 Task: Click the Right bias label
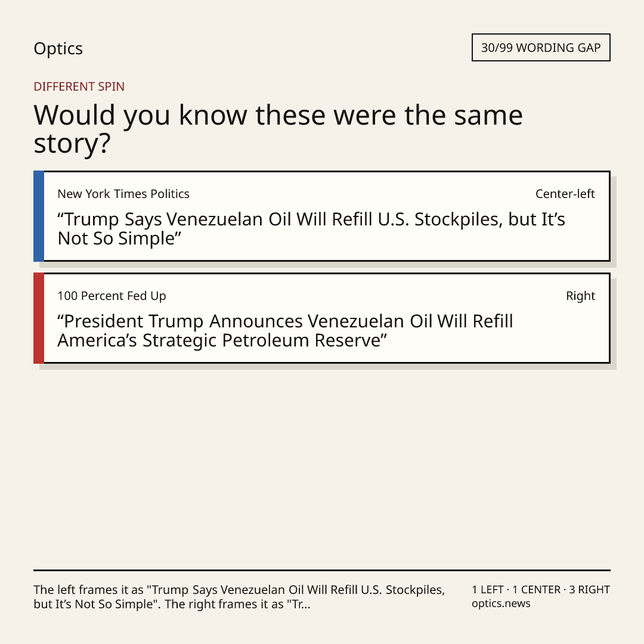(580, 296)
